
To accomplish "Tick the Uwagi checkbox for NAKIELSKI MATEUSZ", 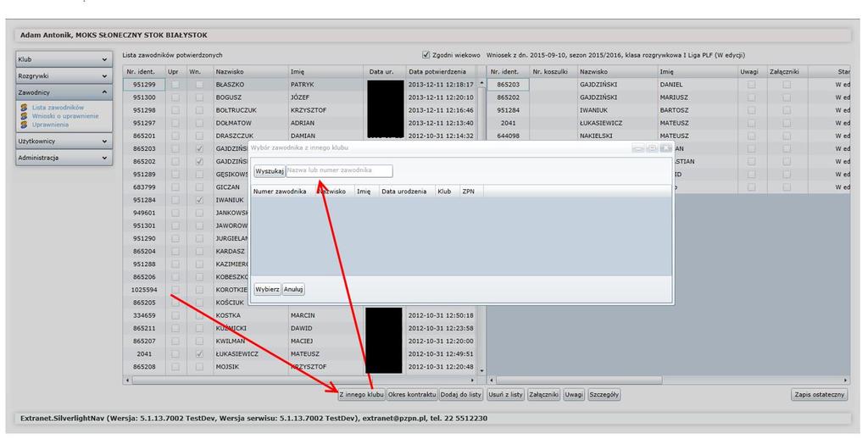I will 751,136.
